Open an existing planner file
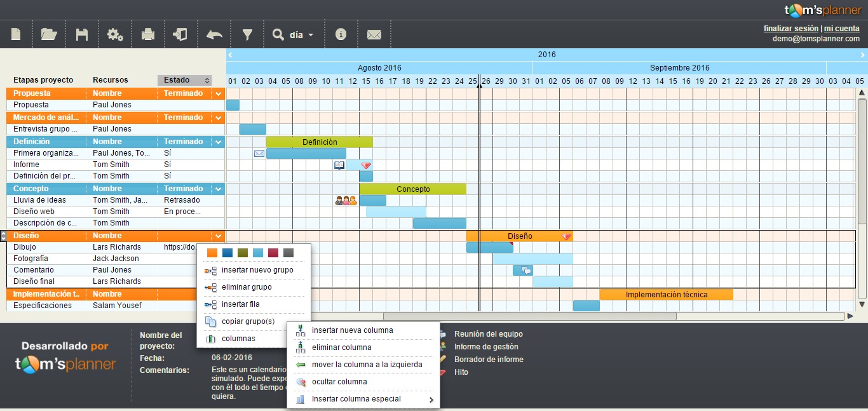Screen dimensions: 868x411 click(x=49, y=34)
